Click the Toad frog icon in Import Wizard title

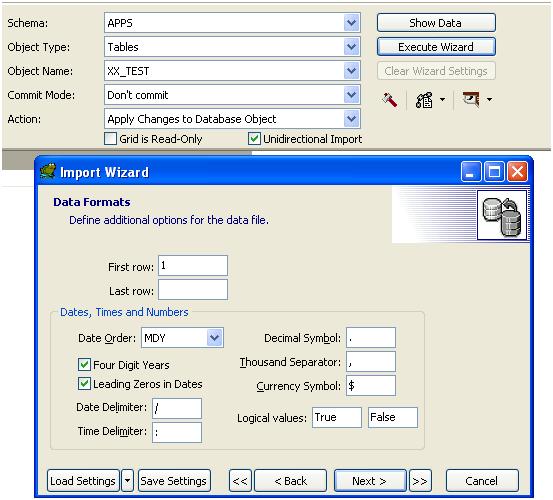[x=49, y=172]
